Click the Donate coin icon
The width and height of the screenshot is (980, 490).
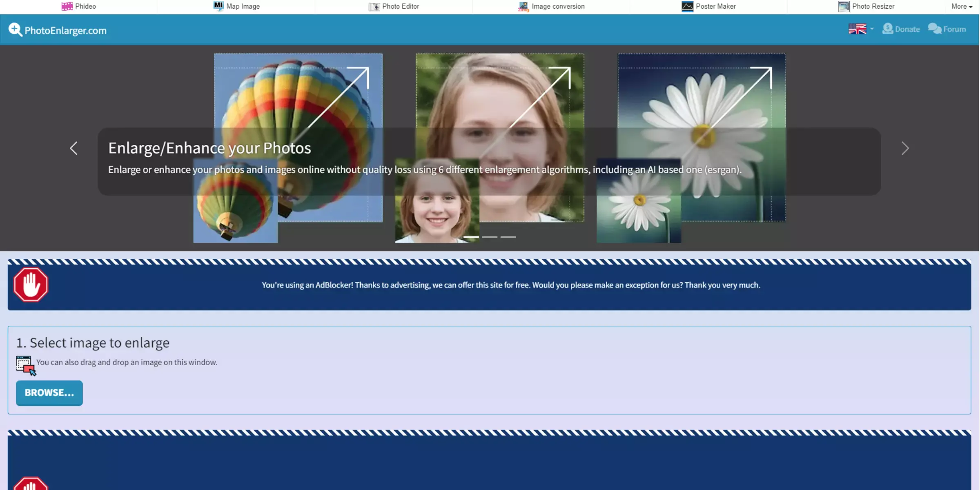(888, 29)
